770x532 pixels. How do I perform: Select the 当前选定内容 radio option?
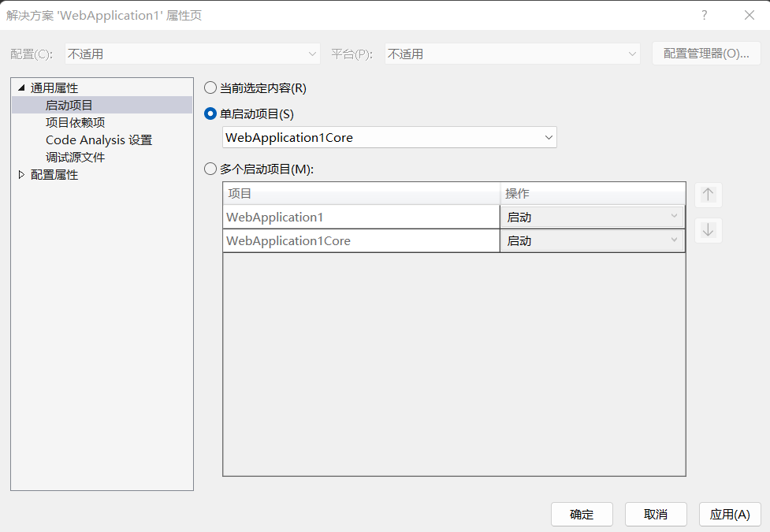pos(210,87)
